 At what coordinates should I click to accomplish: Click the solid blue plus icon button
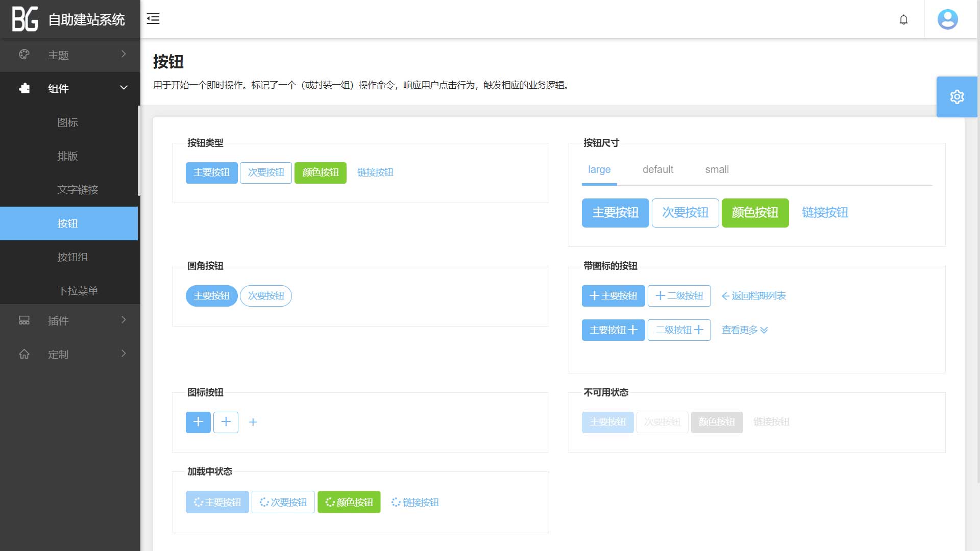pos(198,422)
